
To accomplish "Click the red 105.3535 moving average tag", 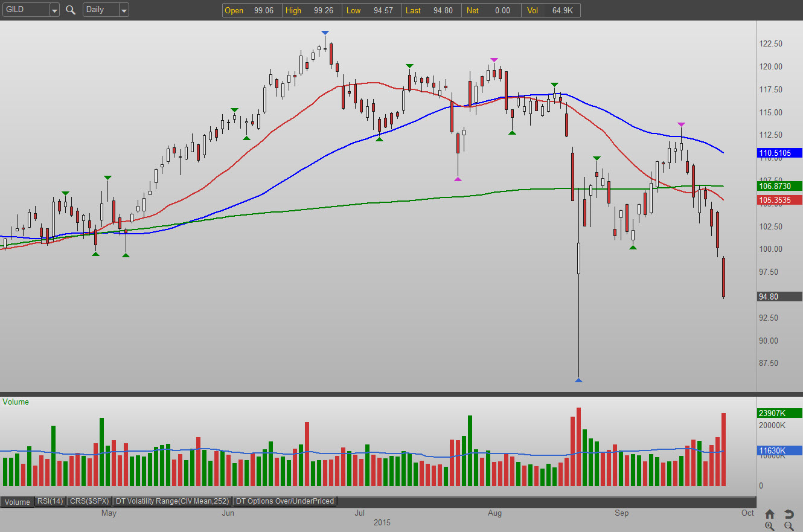I will pos(780,200).
